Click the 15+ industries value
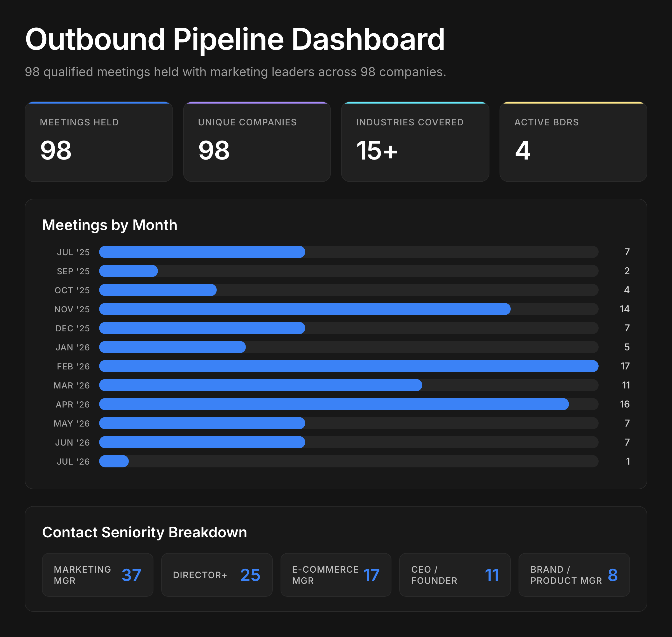 coord(377,150)
